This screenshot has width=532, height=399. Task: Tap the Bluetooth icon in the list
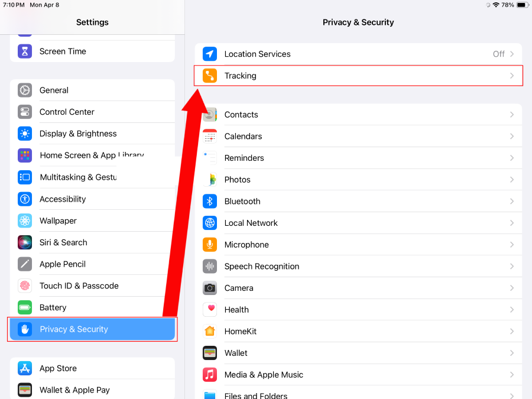point(210,202)
